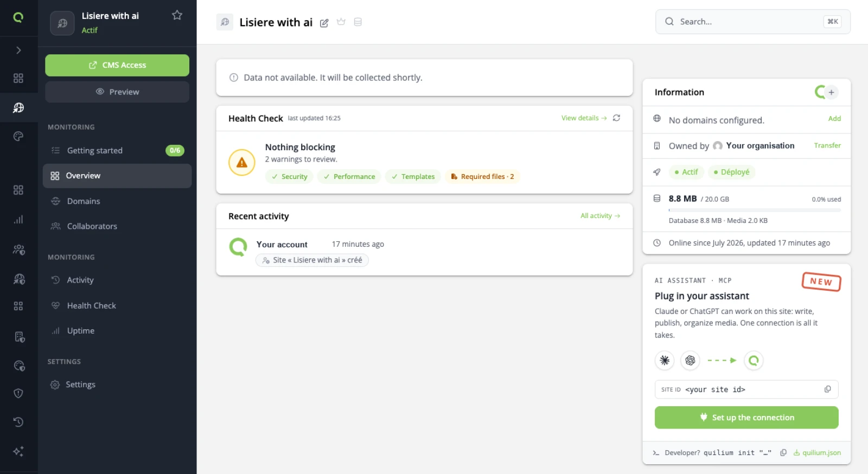Open Health Check in the sidebar
The width and height of the screenshot is (868, 474).
117,305
